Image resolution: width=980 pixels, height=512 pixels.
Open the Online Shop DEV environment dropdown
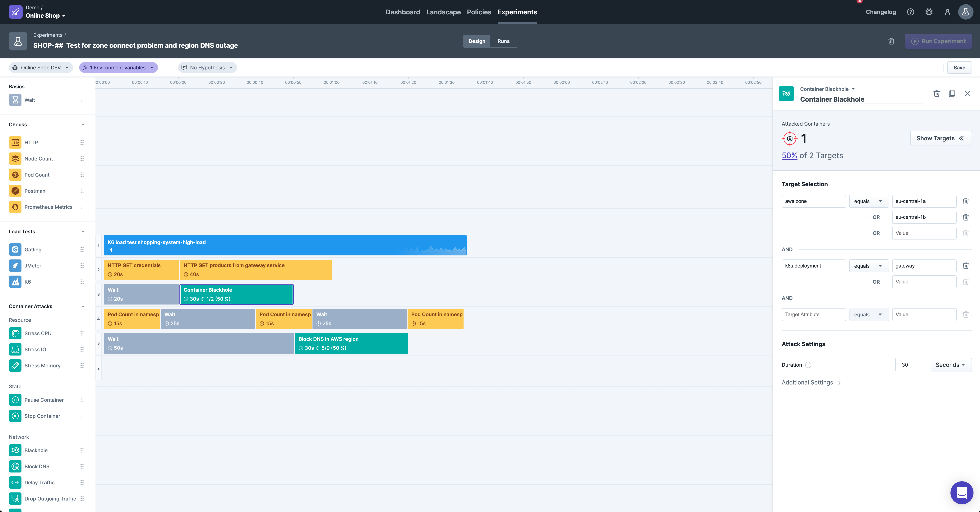coord(41,68)
